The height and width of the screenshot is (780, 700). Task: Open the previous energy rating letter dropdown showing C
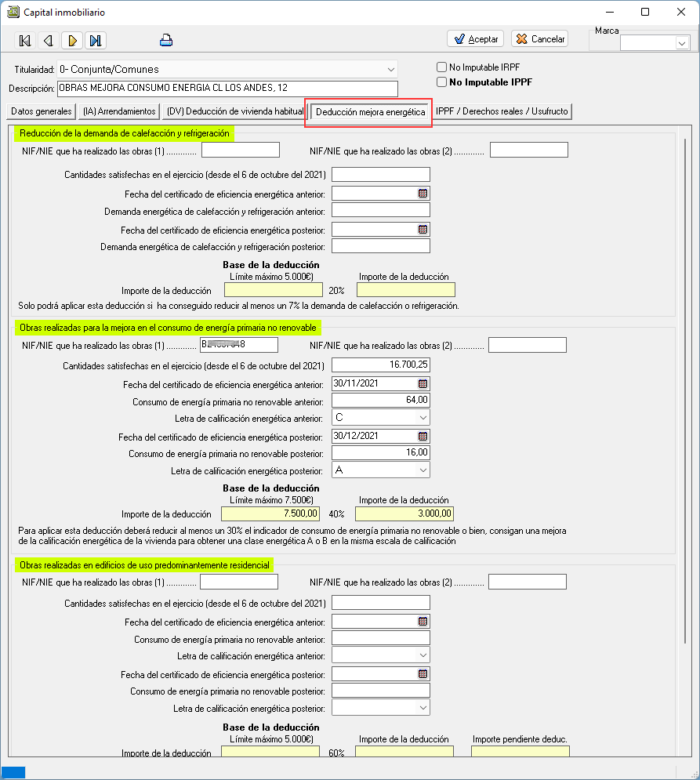423,417
